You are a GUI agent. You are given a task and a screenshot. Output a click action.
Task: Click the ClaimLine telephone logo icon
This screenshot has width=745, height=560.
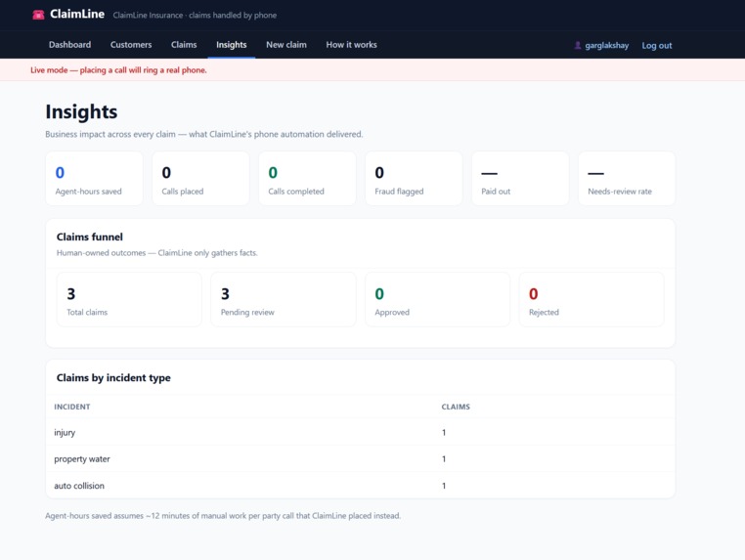coord(38,15)
